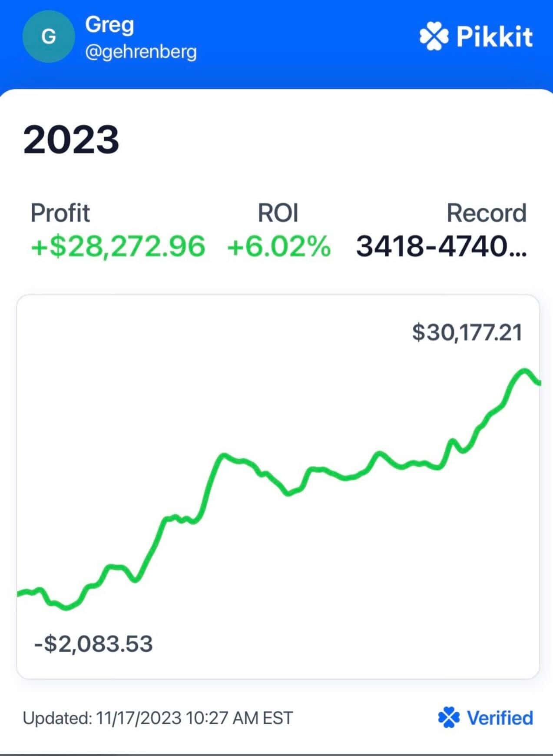Viewport: 553px width, 756px height.
Task: Click the ROI label
Action: coord(278,213)
